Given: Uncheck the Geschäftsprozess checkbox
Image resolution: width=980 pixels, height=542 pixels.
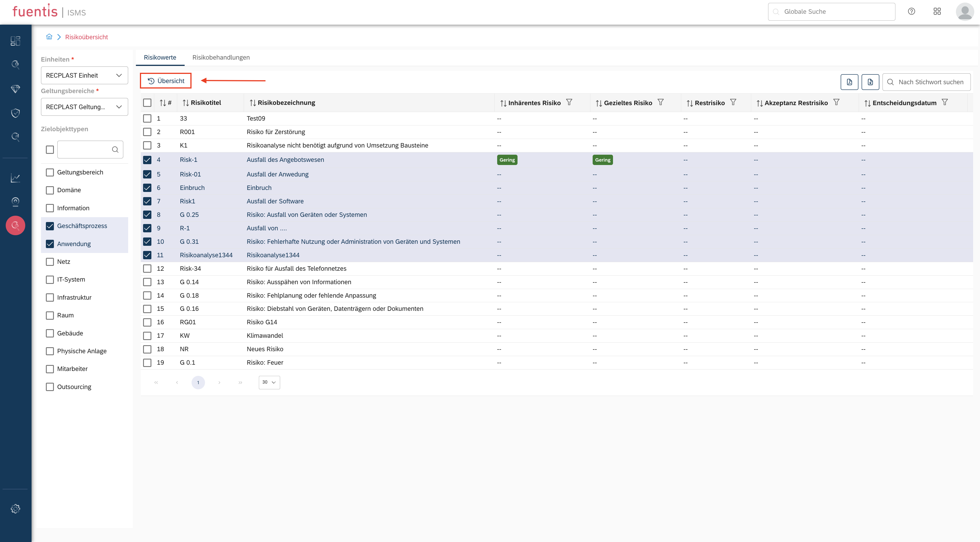Looking at the screenshot, I should coord(50,226).
